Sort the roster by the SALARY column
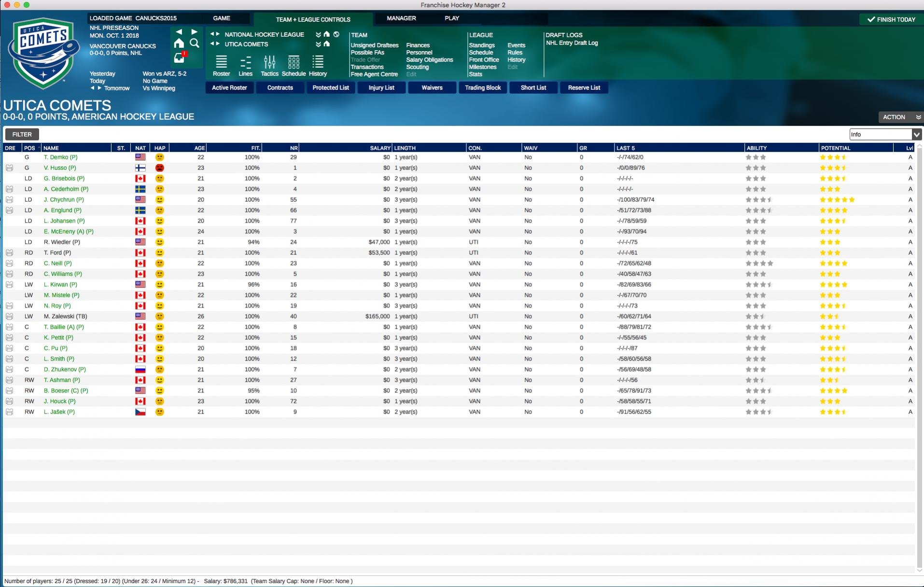The height and width of the screenshot is (587, 924). click(380, 148)
